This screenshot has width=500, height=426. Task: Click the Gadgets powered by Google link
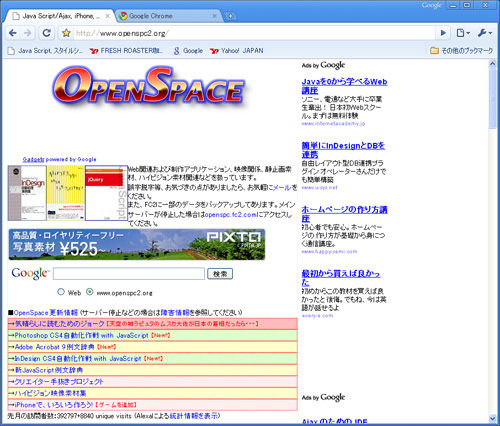pyautogui.click(x=59, y=159)
